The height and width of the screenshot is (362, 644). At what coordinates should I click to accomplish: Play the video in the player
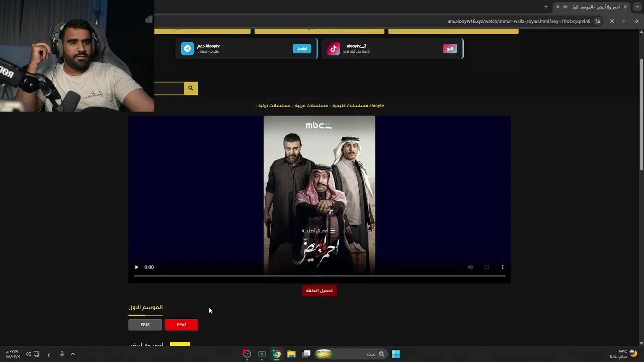pyautogui.click(x=136, y=267)
